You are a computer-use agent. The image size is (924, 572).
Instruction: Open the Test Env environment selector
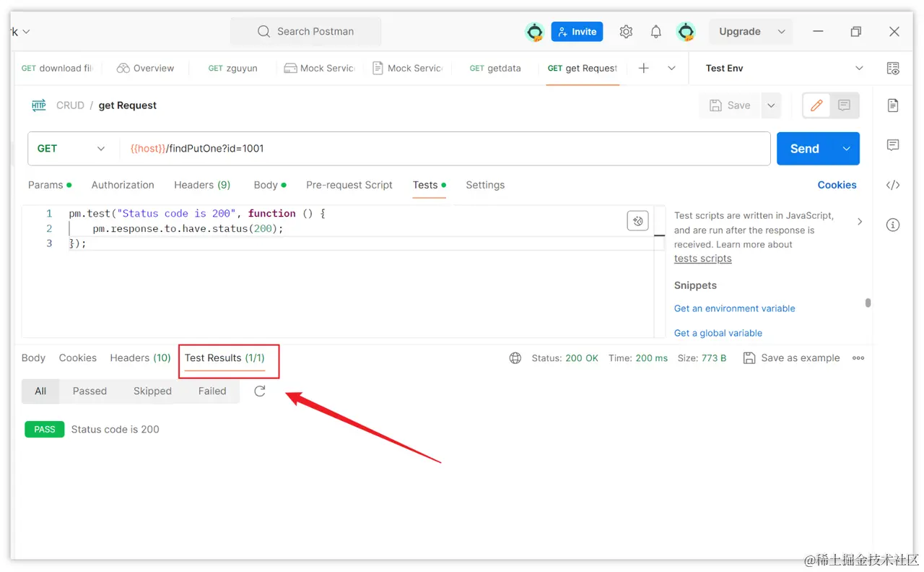click(784, 68)
